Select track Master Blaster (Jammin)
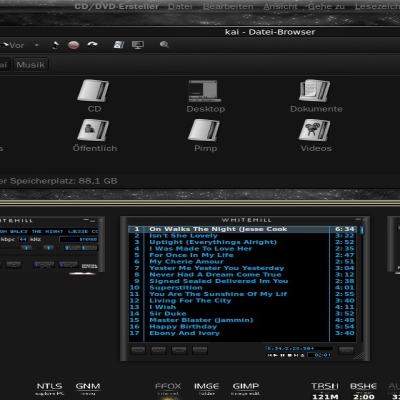 [x=242, y=320]
